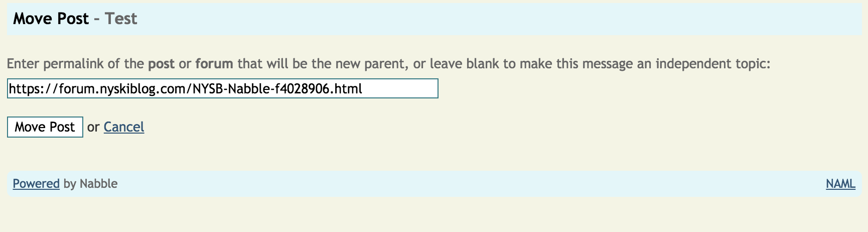This screenshot has width=868, height=232.
Task: Click empty middle of blue footer bar
Action: coord(452,184)
